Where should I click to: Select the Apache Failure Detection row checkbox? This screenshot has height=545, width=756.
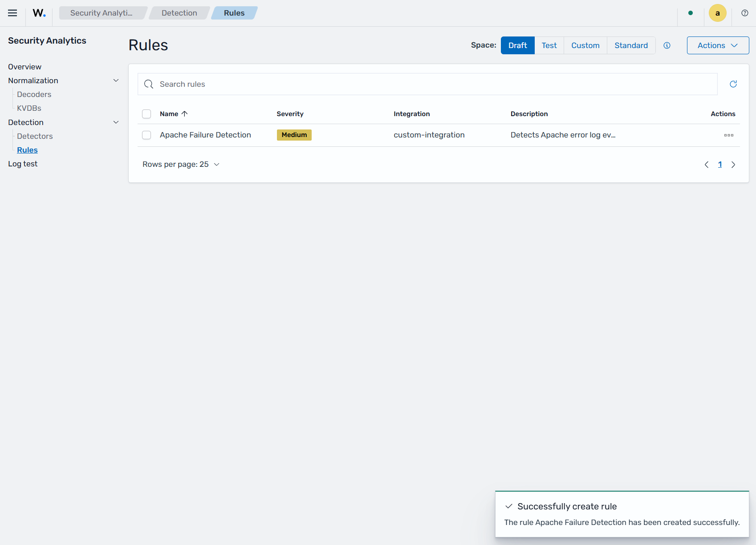coord(146,135)
